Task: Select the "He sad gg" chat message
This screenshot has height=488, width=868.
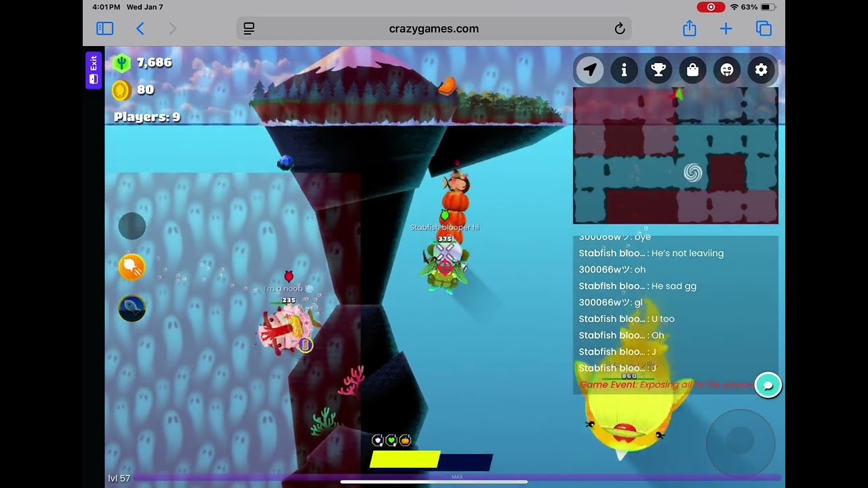Action: [637, 286]
